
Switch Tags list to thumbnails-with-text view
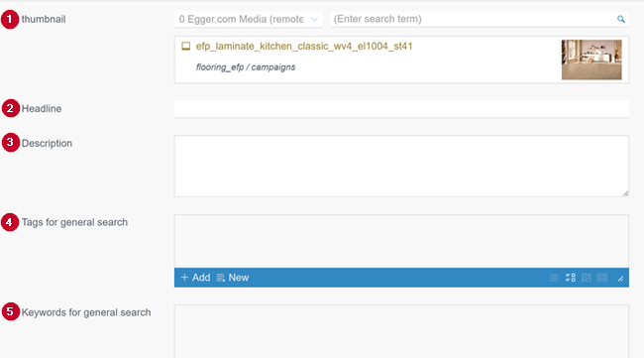pos(570,278)
